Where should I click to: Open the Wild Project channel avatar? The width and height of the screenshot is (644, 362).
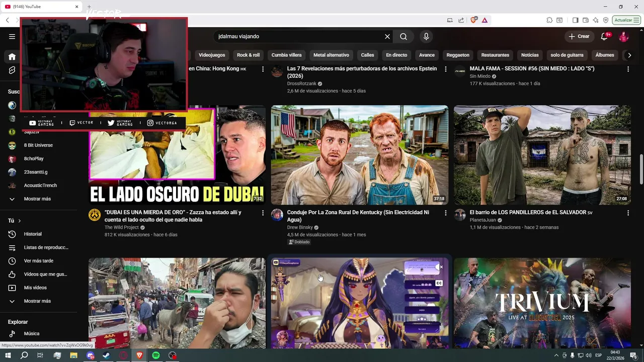point(95,215)
